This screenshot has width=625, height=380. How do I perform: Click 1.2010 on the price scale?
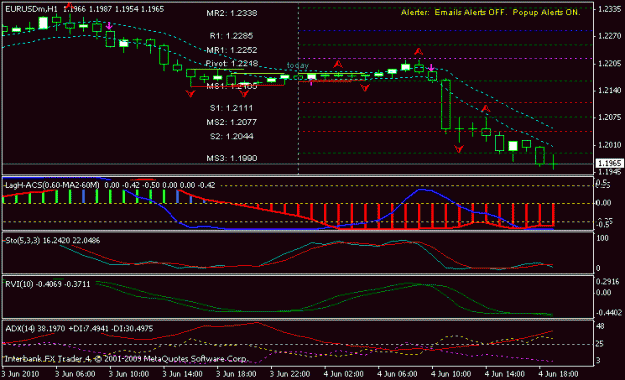point(610,145)
